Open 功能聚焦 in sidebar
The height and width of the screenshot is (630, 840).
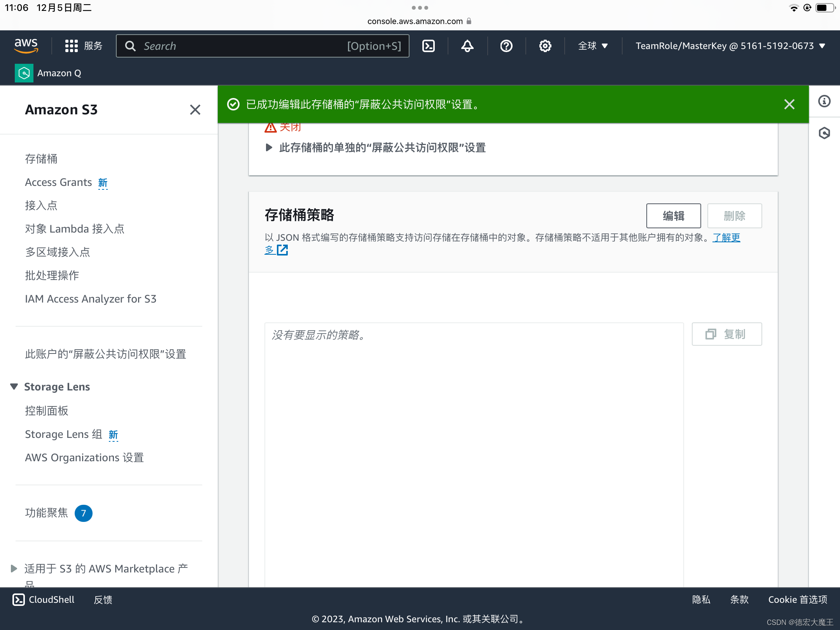pos(47,513)
